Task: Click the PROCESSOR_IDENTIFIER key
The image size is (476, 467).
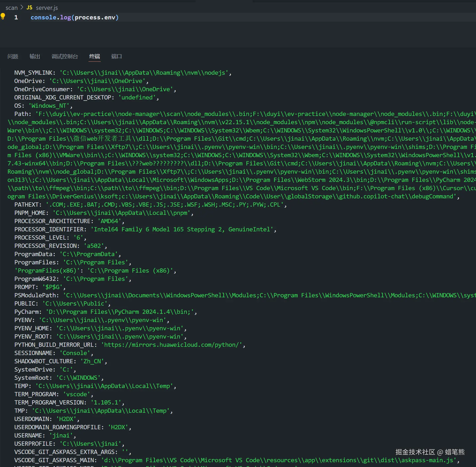Action: pyautogui.click(x=49, y=229)
